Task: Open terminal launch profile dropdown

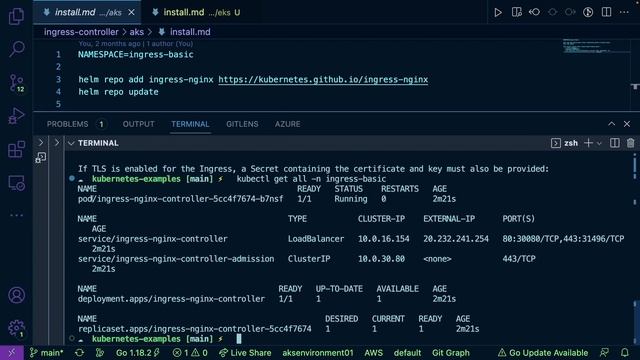Action: (x=599, y=143)
